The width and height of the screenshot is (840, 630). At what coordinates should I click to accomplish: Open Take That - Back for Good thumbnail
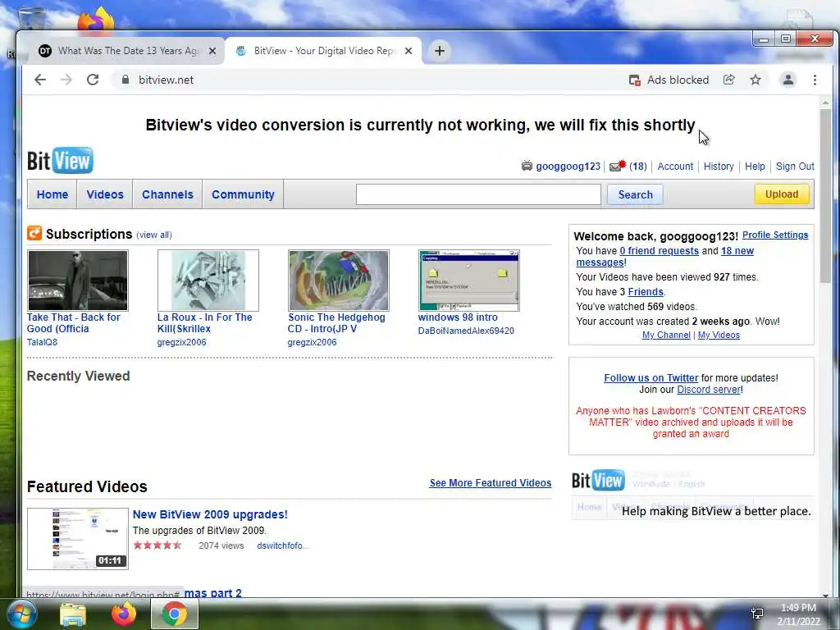click(78, 281)
